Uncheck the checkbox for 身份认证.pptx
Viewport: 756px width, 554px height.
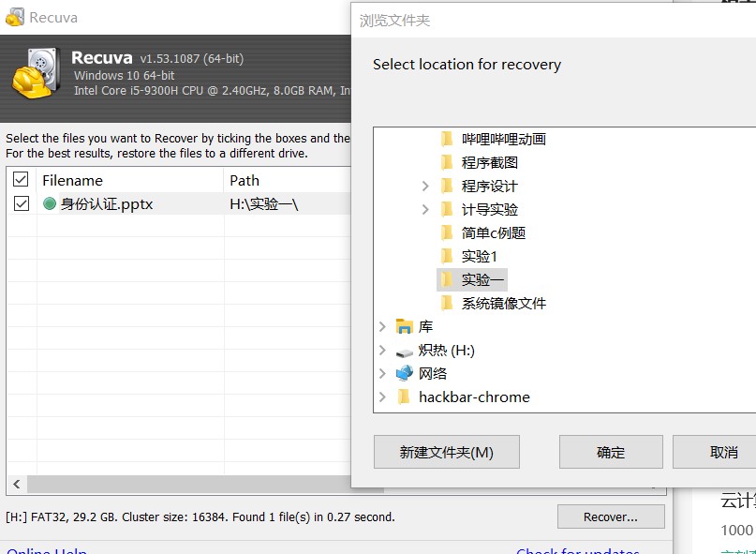tap(21, 203)
